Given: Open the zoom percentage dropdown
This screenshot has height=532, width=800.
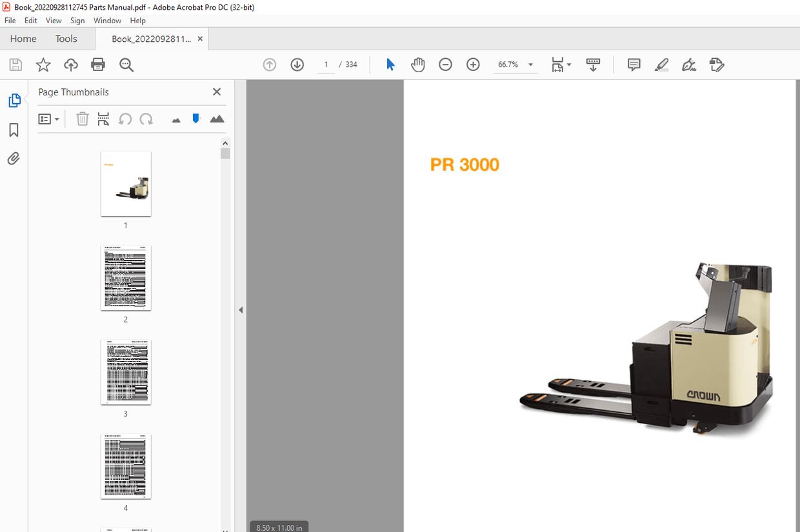Looking at the screenshot, I should [x=530, y=64].
